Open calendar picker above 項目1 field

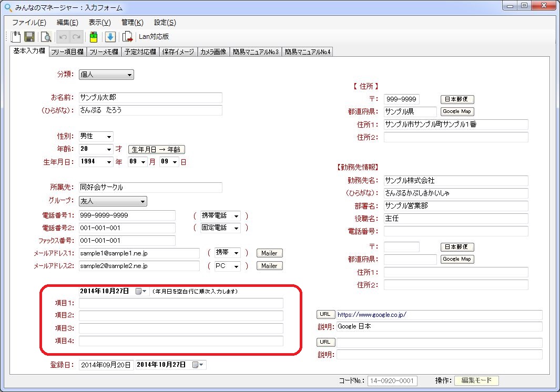coord(141,291)
